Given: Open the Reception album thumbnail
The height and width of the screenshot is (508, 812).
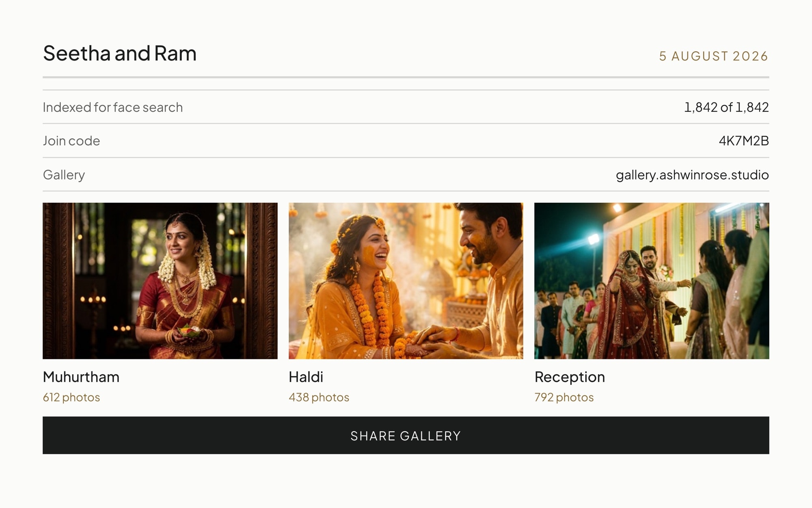Looking at the screenshot, I should 652,281.
